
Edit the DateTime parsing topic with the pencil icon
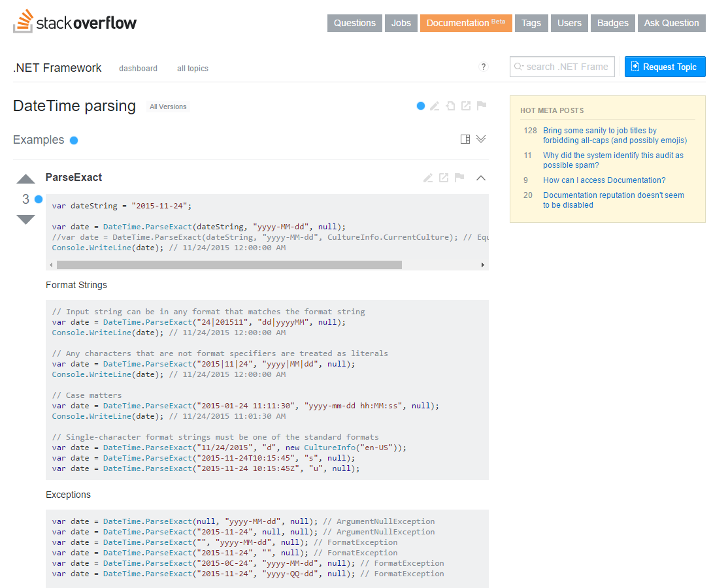[x=435, y=106]
